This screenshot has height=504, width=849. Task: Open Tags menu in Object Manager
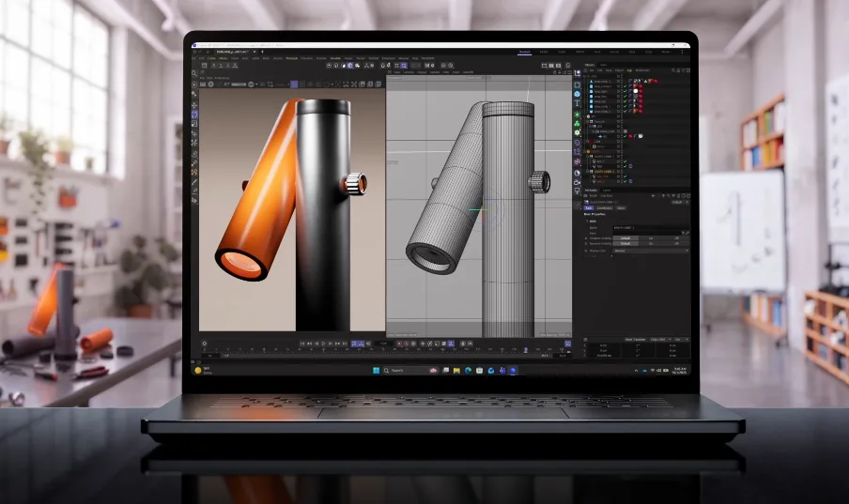[630, 70]
